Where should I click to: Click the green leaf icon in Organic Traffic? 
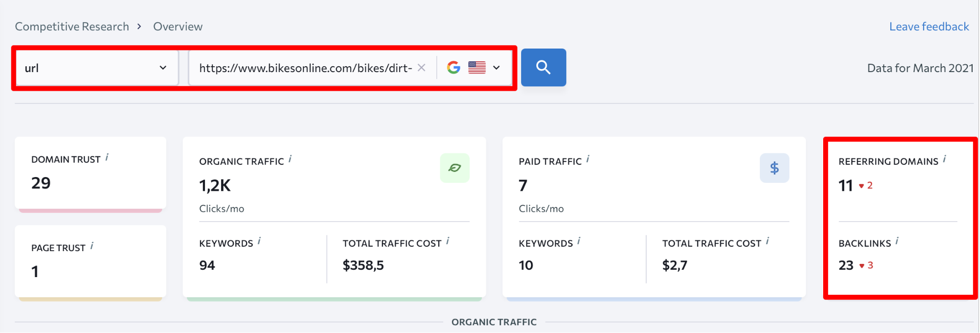[454, 168]
